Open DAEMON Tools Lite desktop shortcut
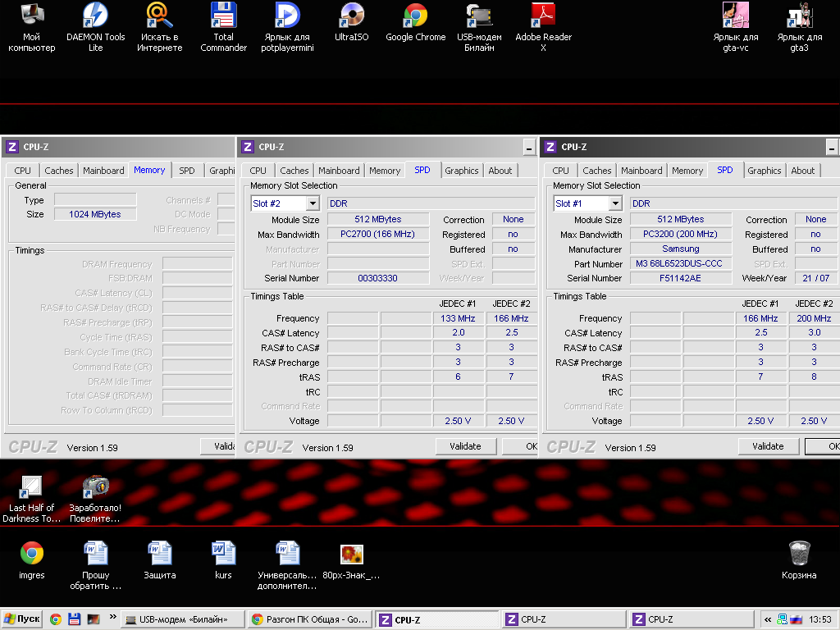 click(x=95, y=16)
